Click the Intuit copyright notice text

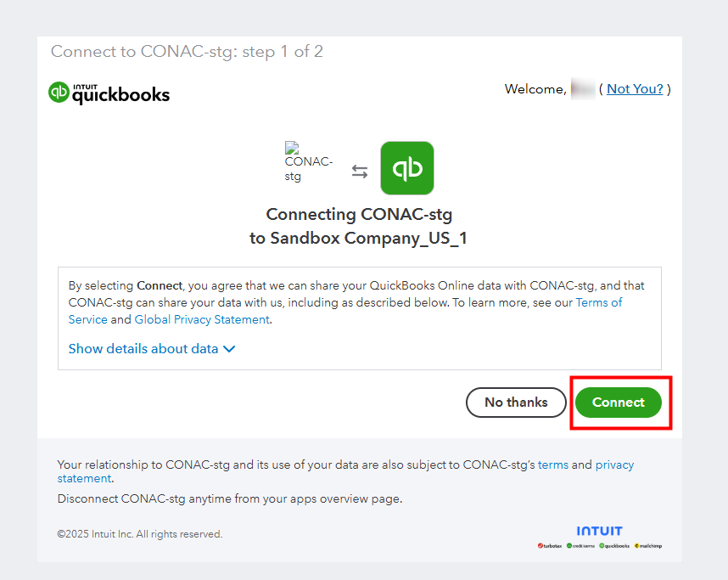pos(139,534)
